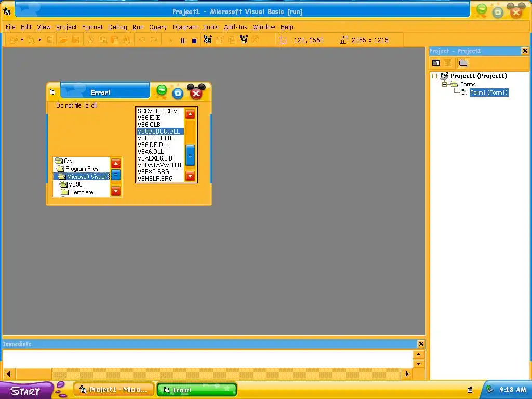The height and width of the screenshot is (399, 532).
Task: Click directory list scroll down arrow
Action: pos(116,191)
